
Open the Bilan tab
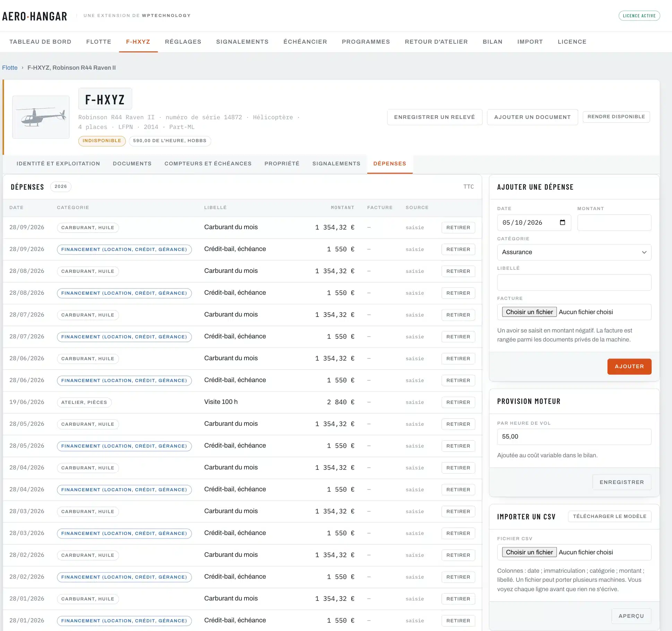tap(492, 42)
